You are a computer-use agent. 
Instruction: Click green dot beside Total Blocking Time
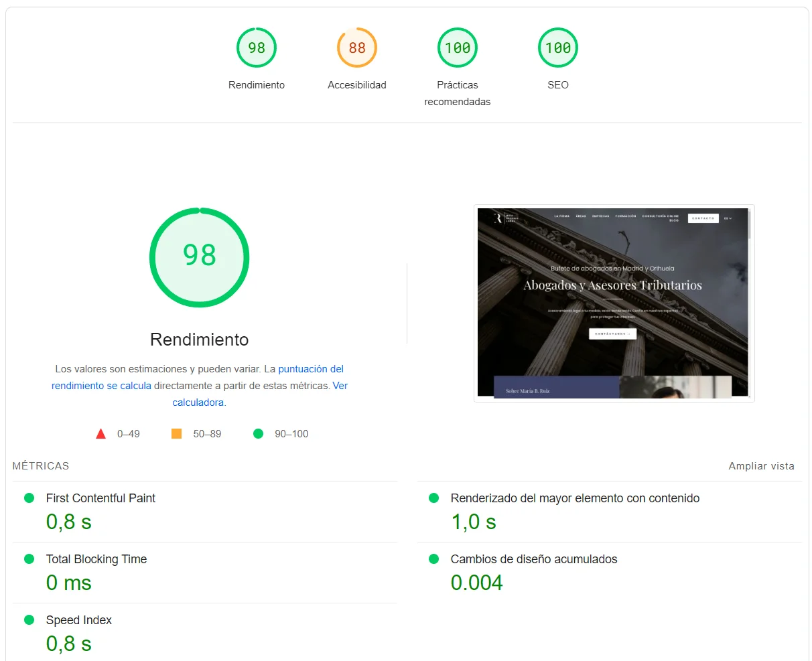(x=29, y=559)
